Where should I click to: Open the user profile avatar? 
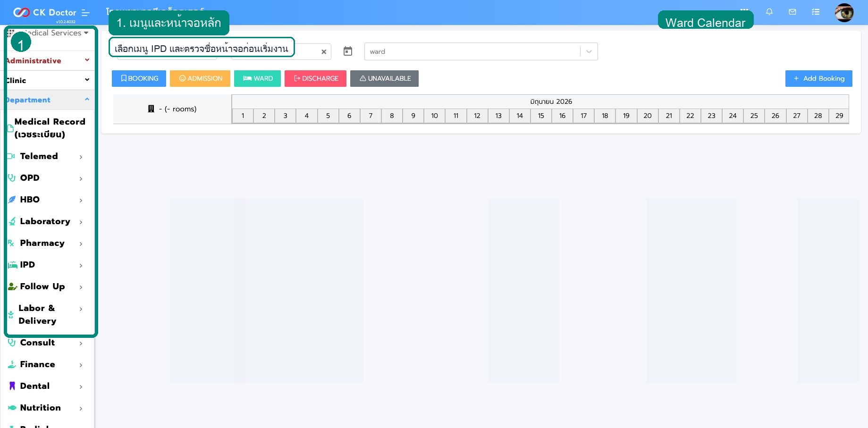(x=844, y=13)
